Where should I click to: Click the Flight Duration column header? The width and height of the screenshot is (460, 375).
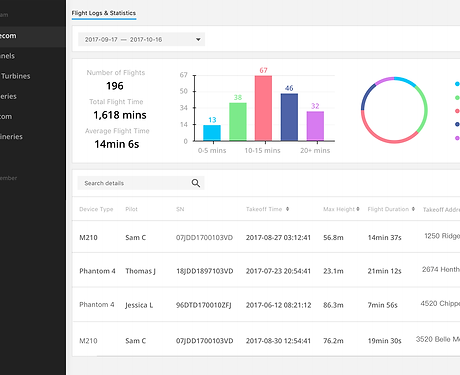(x=388, y=209)
